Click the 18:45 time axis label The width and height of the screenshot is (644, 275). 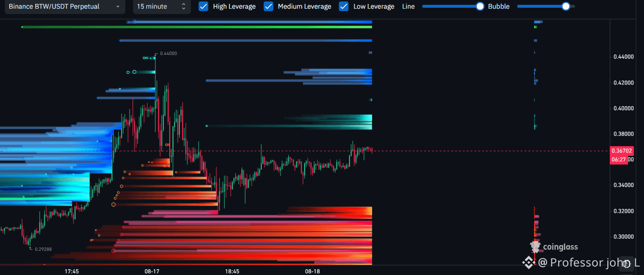pyautogui.click(x=232, y=271)
